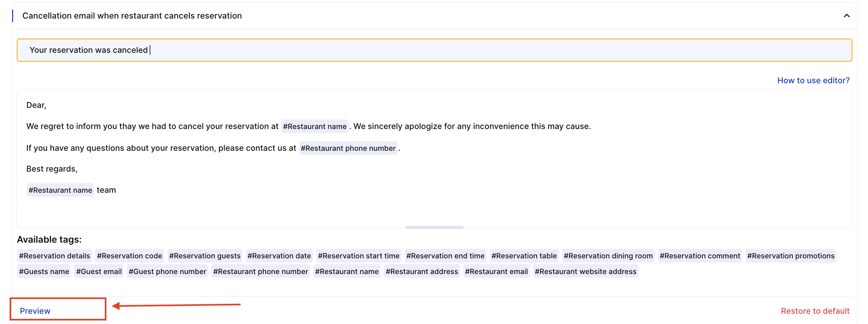This screenshot has width=868, height=324.
Task: Select the #Reservation code tag
Action: tap(129, 256)
